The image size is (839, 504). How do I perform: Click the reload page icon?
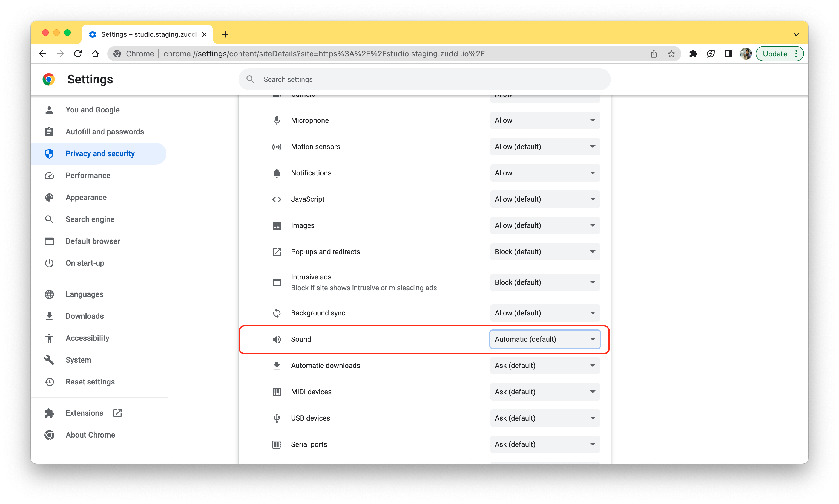coord(78,54)
